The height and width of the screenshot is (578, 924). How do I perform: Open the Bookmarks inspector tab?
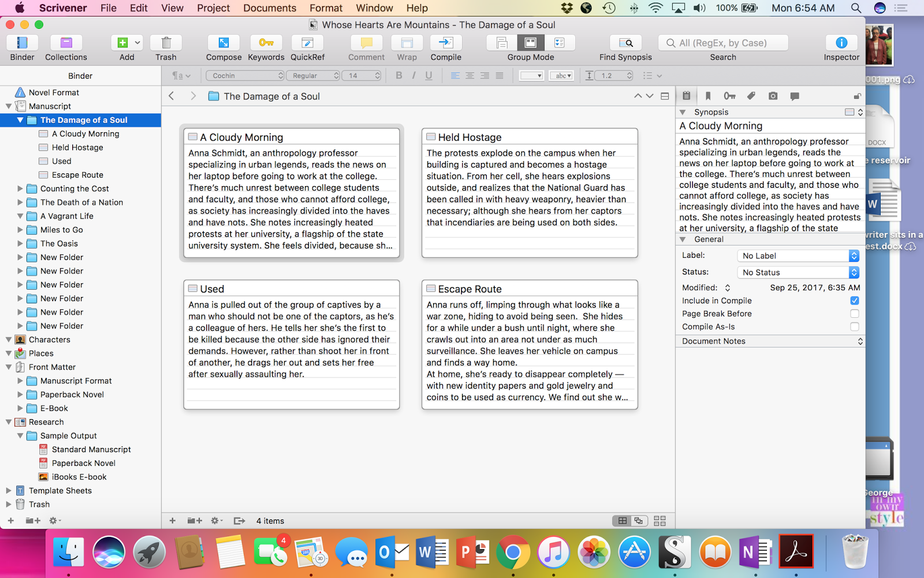coord(708,96)
